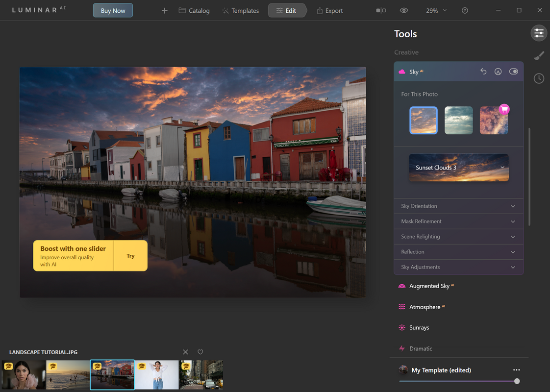Click the Creative category heading
Screen dimensions: 550x392
click(x=406, y=52)
